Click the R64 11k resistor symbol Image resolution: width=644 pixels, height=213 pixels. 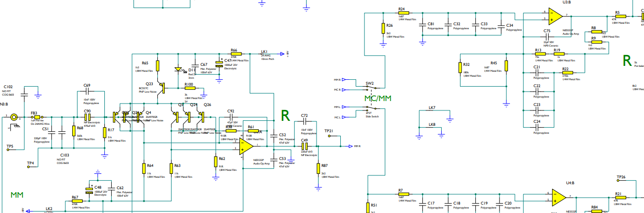pyautogui.click(x=143, y=167)
